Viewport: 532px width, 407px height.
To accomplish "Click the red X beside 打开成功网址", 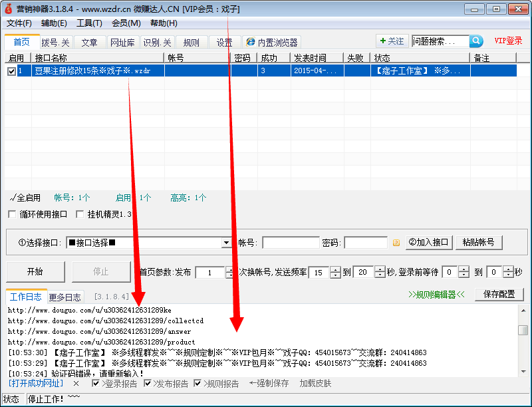I will [77, 384].
